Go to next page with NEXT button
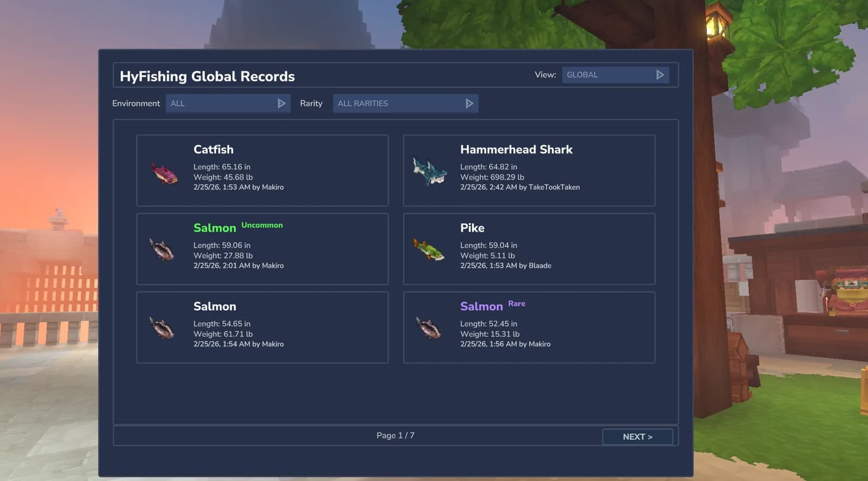The image size is (868, 481). tap(637, 437)
